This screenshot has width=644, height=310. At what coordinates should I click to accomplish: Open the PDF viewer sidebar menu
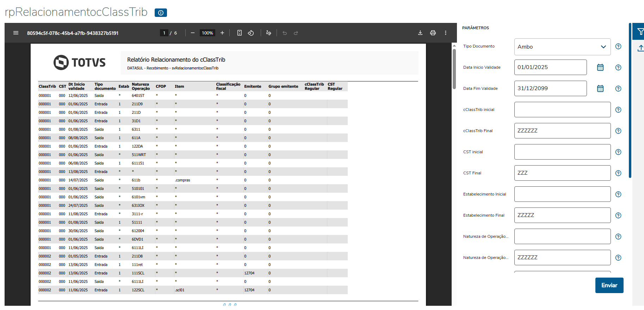(16, 33)
